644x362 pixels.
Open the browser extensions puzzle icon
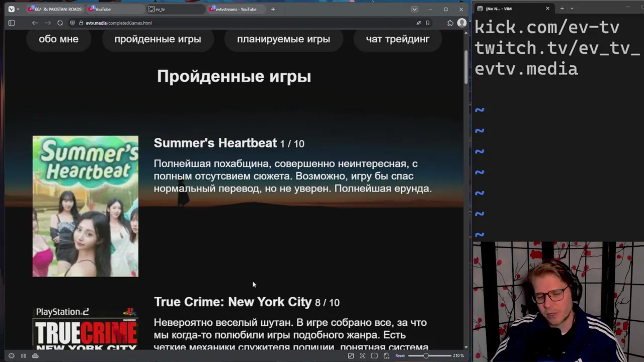[450, 23]
